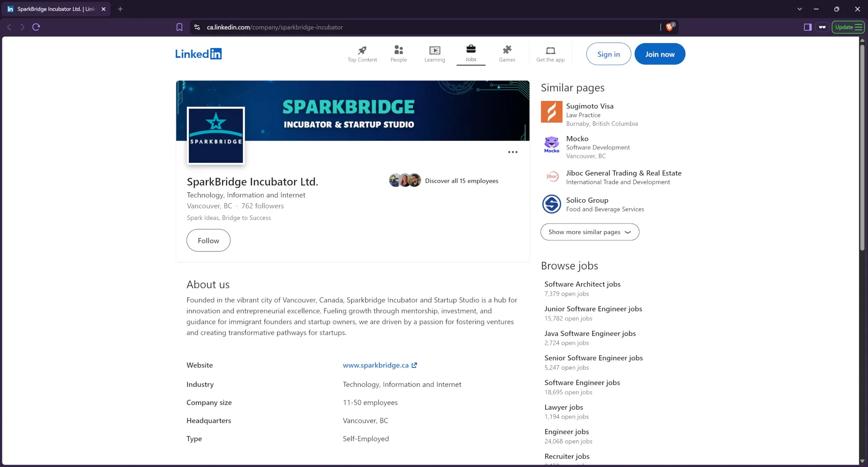Click the Vancouver, BC headquarters value
The width and height of the screenshot is (868, 467).
point(365,421)
